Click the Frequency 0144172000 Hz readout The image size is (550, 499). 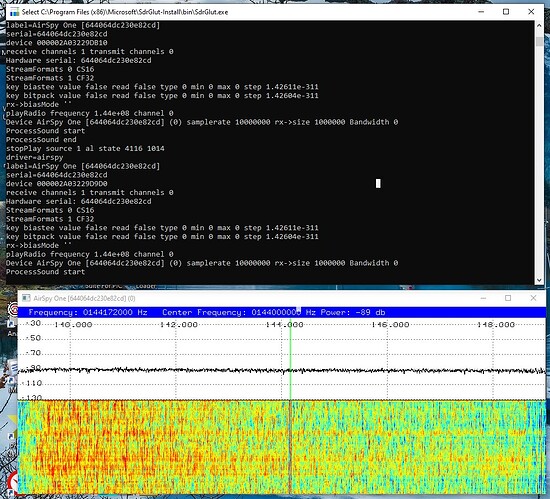88,312
